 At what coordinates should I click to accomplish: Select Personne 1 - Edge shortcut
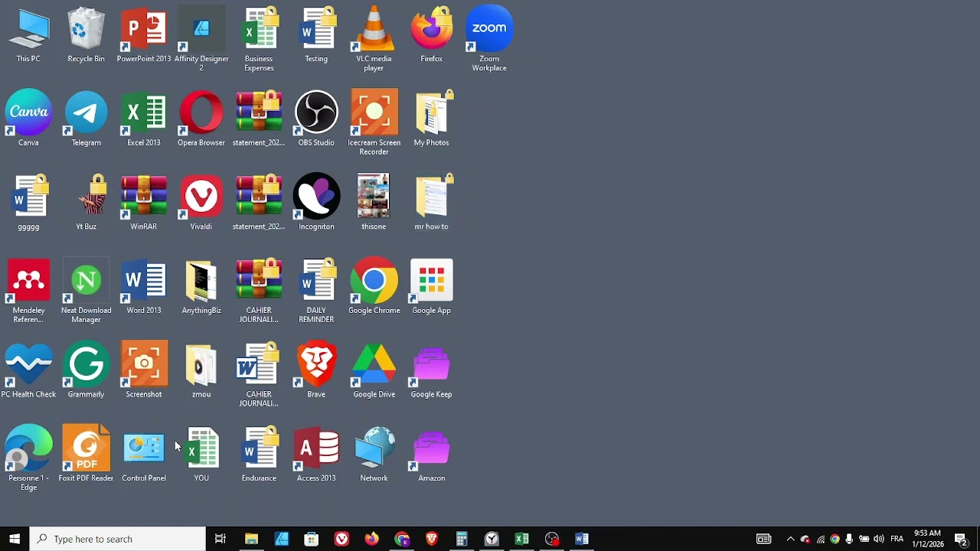point(28,459)
